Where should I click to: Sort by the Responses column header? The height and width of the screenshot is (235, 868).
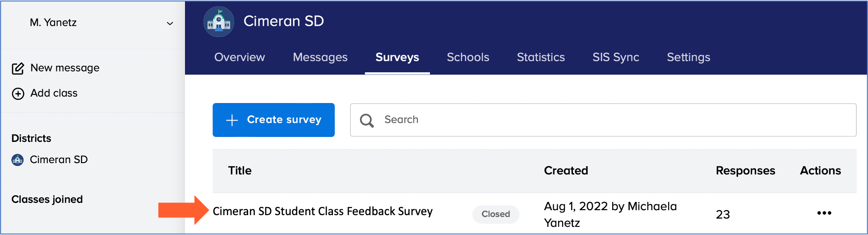745,171
